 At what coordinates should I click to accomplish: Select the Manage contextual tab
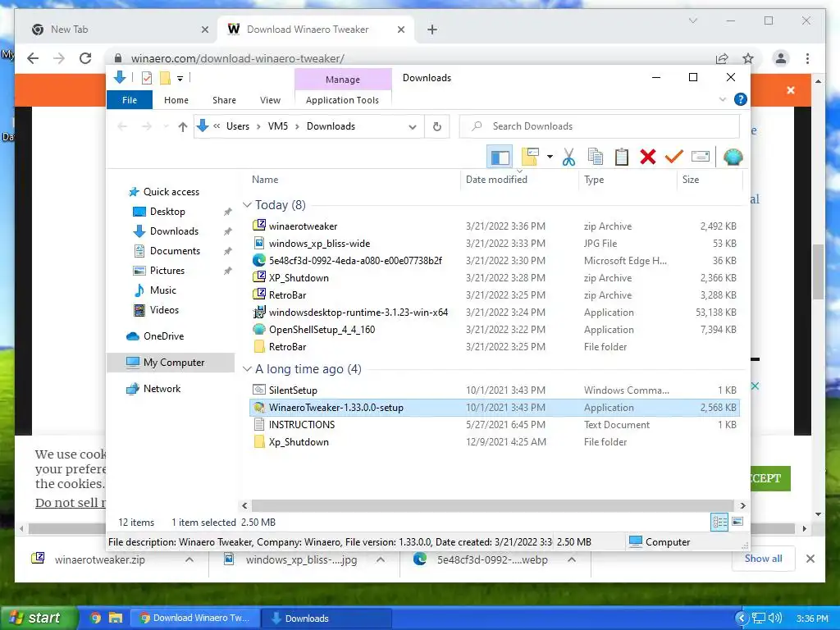(343, 80)
